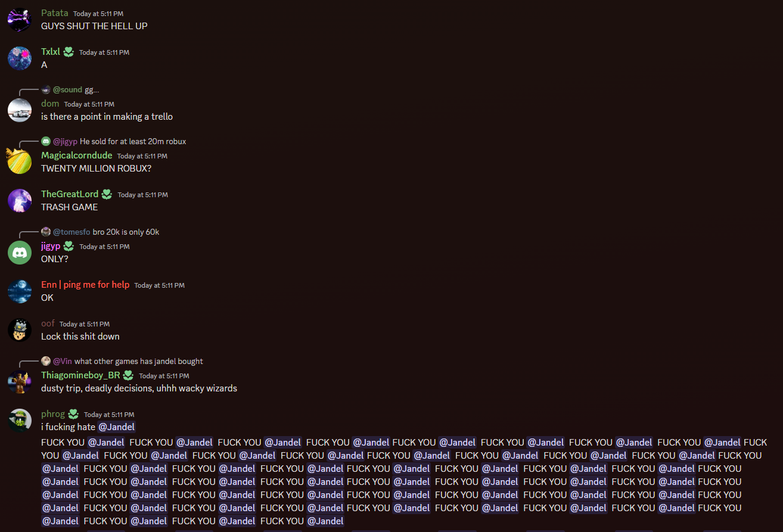Open the phrog username

[53, 414]
